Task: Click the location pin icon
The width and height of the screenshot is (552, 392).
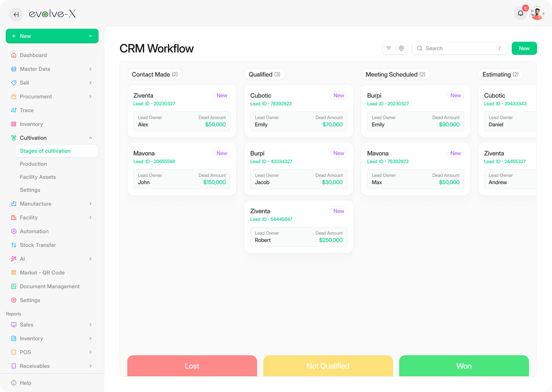Action: (x=401, y=48)
